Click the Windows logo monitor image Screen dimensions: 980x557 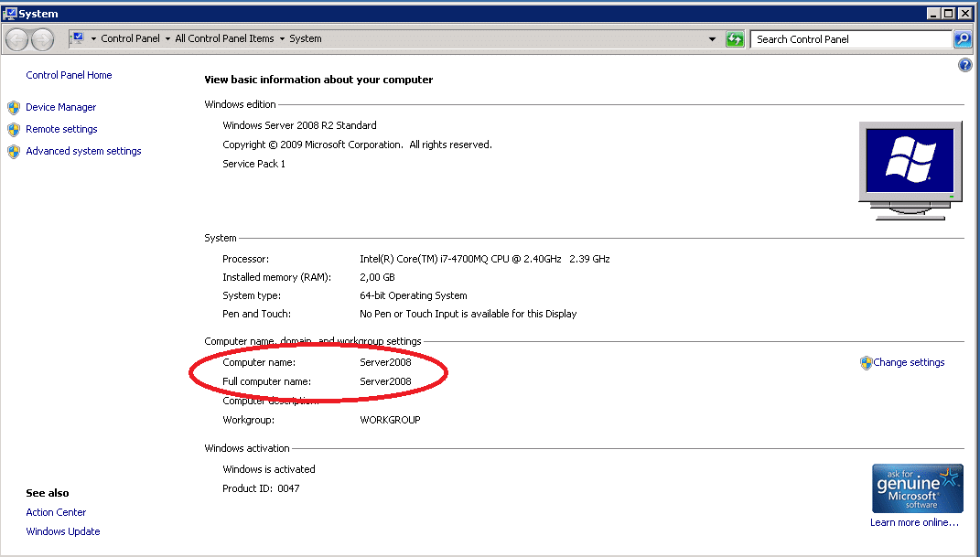coord(910,170)
